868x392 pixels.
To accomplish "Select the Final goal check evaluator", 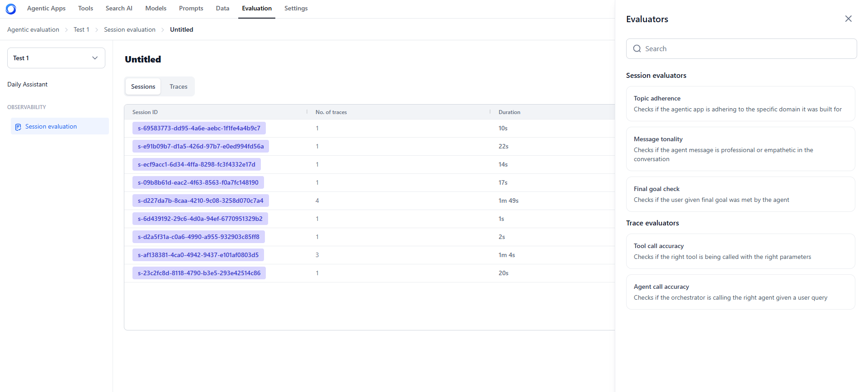I will coord(741,194).
